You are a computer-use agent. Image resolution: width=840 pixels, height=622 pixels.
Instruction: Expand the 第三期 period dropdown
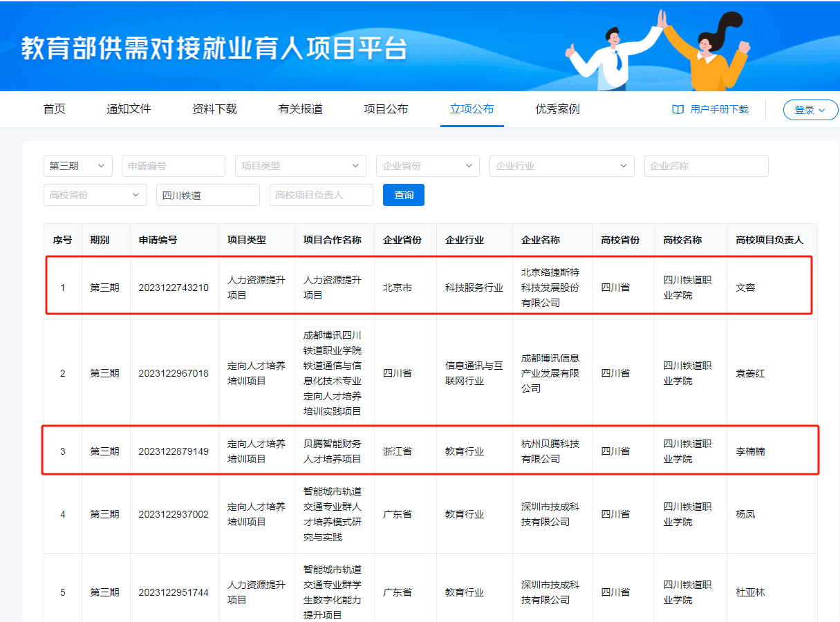coord(77,166)
